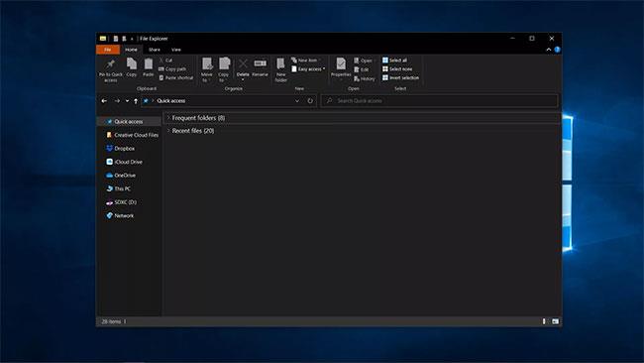Go up one folder level
Screen dimensions: 644x363
136,101
